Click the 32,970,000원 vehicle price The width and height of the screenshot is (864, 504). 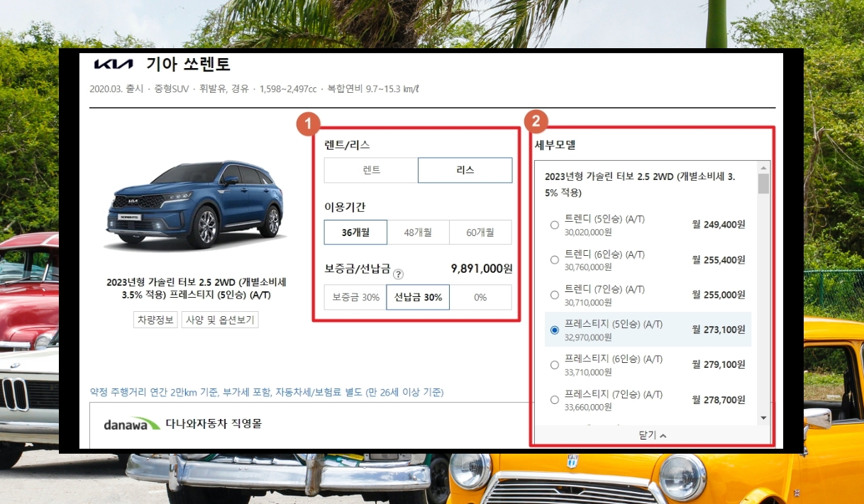(588, 337)
